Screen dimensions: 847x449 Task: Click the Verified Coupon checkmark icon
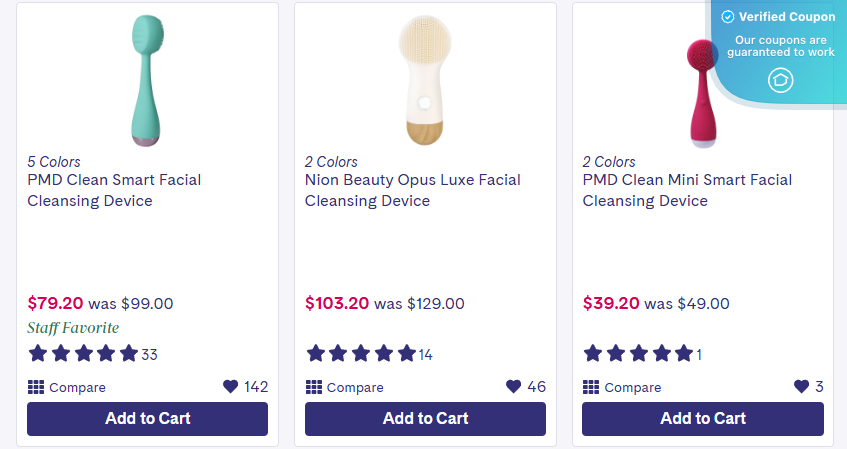pos(728,17)
